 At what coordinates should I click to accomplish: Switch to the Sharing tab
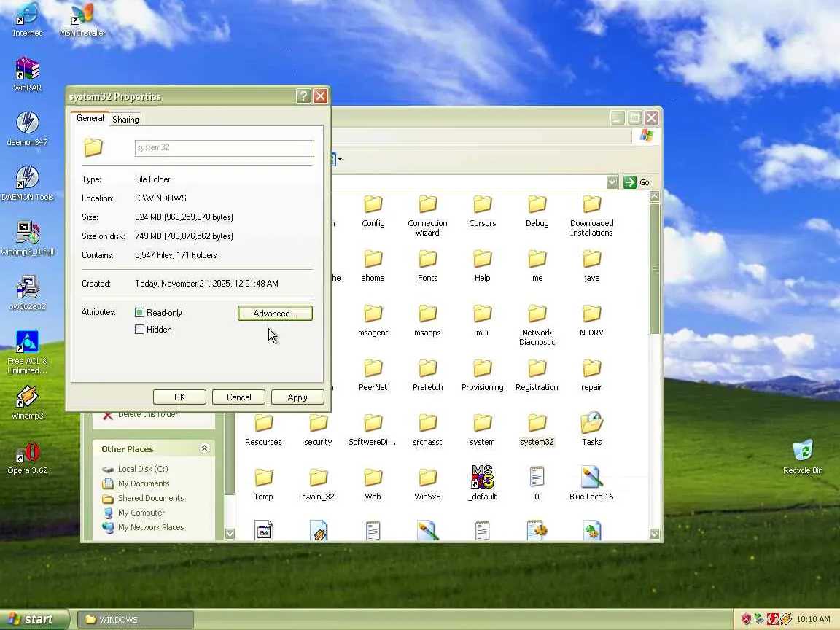click(x=125, y=119)
